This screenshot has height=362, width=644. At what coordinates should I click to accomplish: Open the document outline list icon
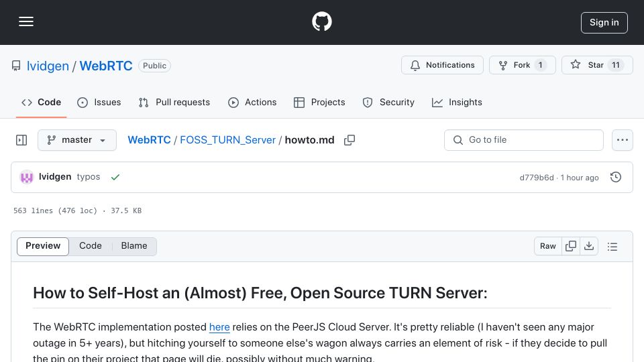(x=612, y=246)
